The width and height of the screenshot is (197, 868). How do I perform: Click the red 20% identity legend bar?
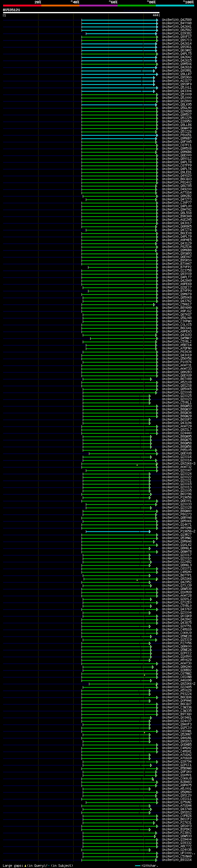(22, 6)
